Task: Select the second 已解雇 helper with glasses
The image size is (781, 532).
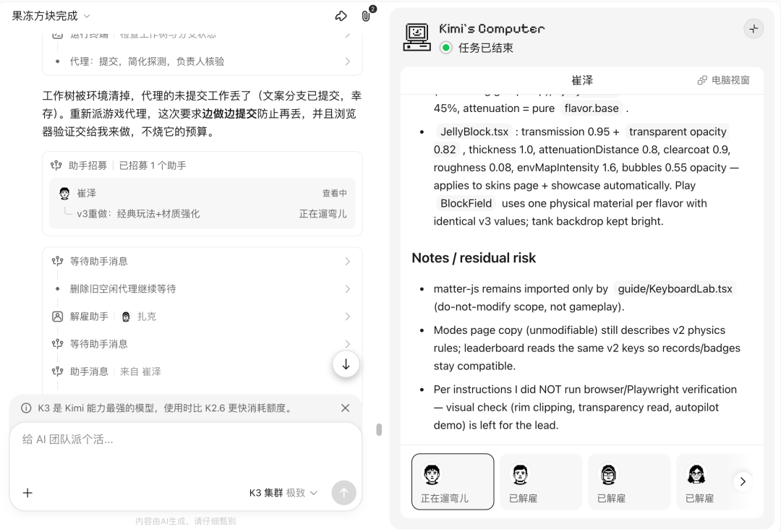Action: coord(629,481)
